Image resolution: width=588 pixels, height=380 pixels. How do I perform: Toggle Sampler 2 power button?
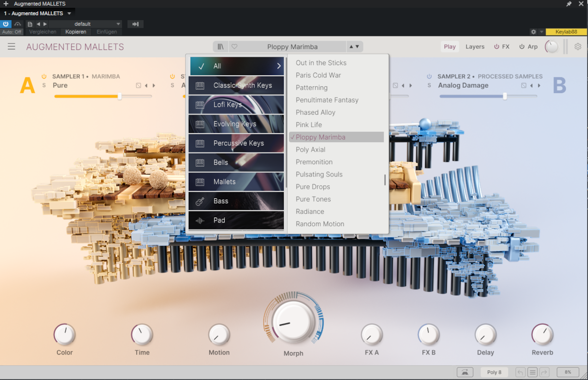pyautogui.click(x=429, y=76)
